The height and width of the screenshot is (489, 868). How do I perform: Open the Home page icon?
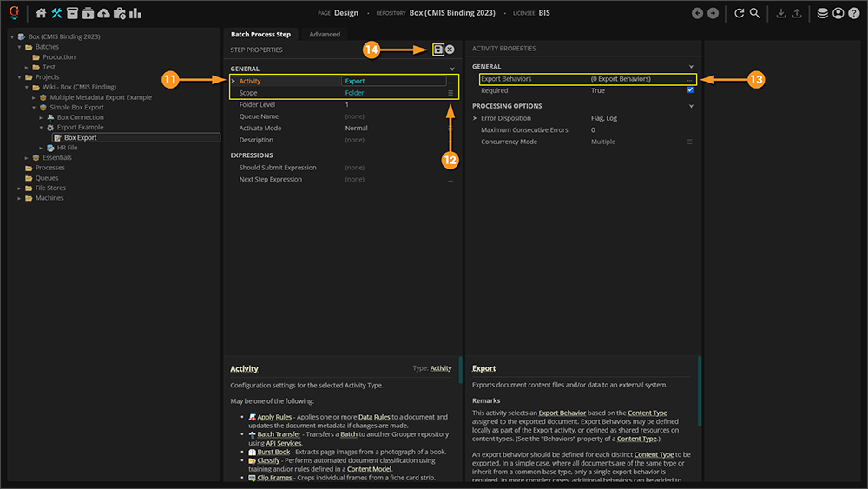(41, 13)
